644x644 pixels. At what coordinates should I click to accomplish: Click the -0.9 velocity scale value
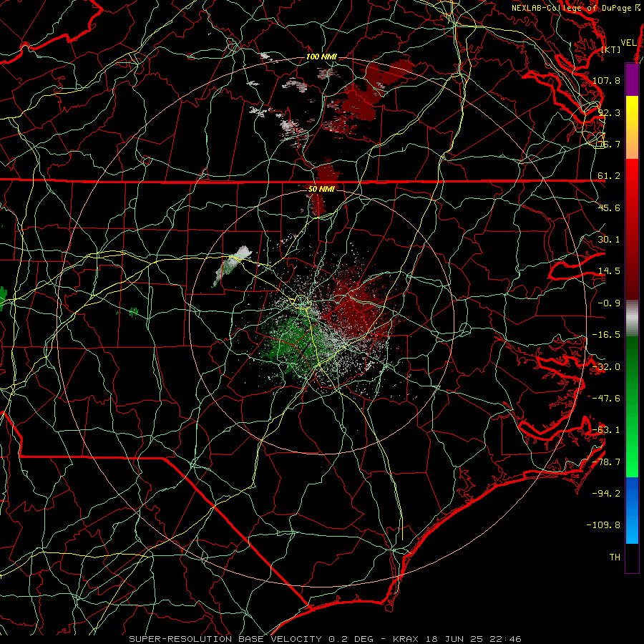tap(609, 303)
